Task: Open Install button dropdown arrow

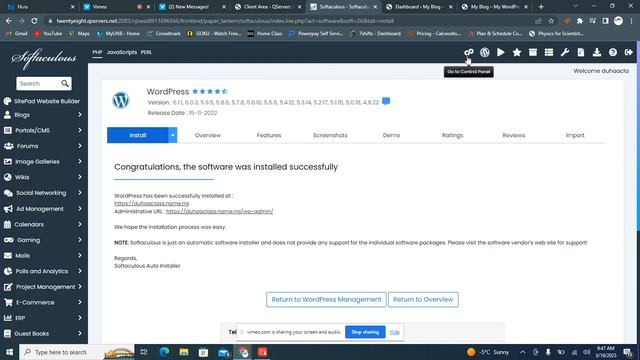Action: pos(173,135)
